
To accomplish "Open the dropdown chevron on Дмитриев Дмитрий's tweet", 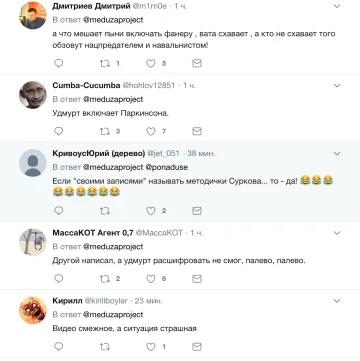I will tap(337, 6).
